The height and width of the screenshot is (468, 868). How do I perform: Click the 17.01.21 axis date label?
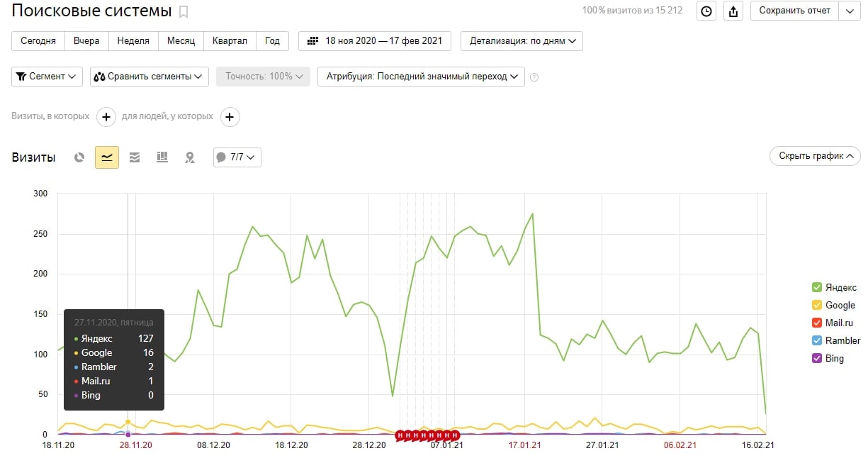click(524, 446)
